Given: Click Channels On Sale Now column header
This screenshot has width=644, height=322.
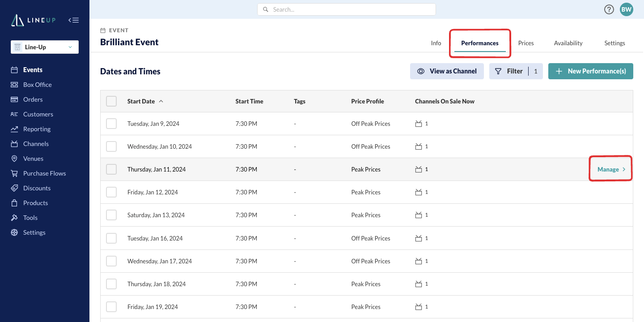Looking at the screenshot, I should 445,101.
